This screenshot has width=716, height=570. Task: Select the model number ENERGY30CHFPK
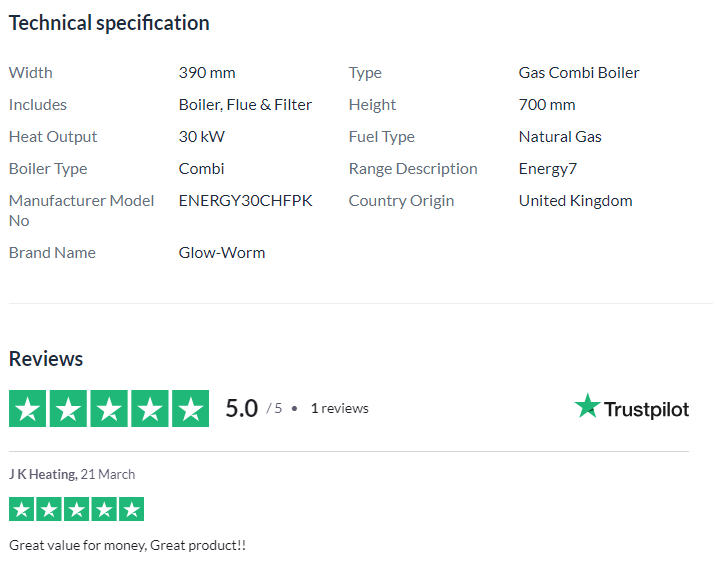click(x=246, y=201)
